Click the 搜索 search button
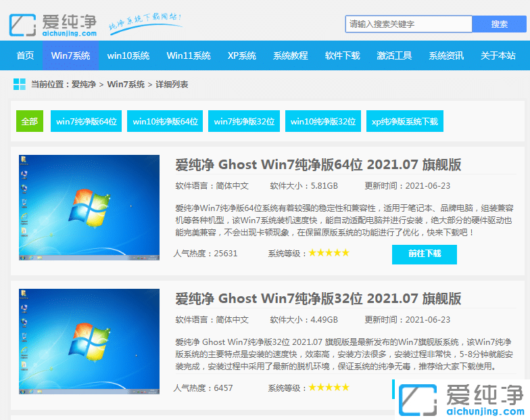530x420 pixels. point(499,24)
